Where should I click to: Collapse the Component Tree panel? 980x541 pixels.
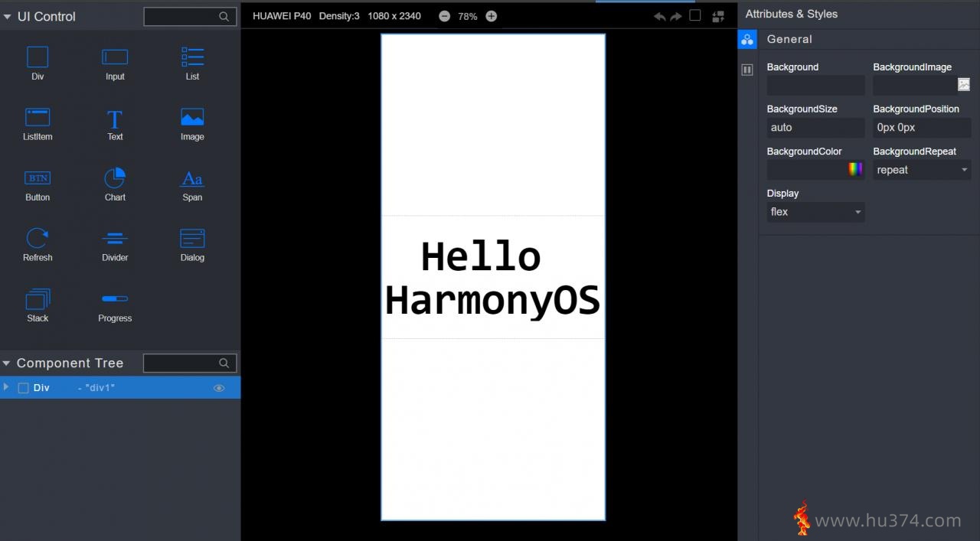pos(6,363)
